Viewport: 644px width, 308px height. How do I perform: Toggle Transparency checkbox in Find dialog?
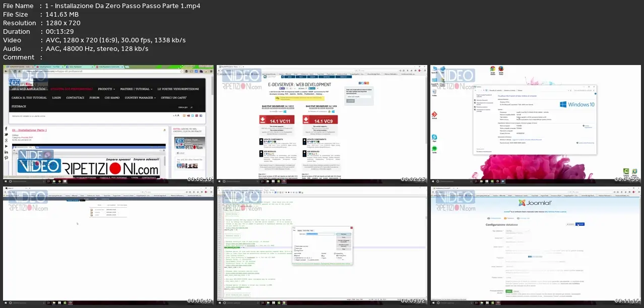click(x=335, y=254)
